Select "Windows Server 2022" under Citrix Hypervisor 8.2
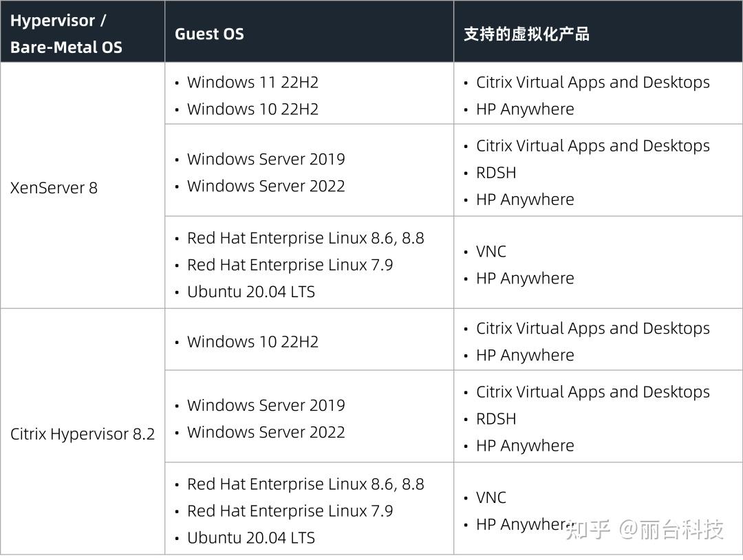This screenshot has width=743, height=560. point(266,432)
